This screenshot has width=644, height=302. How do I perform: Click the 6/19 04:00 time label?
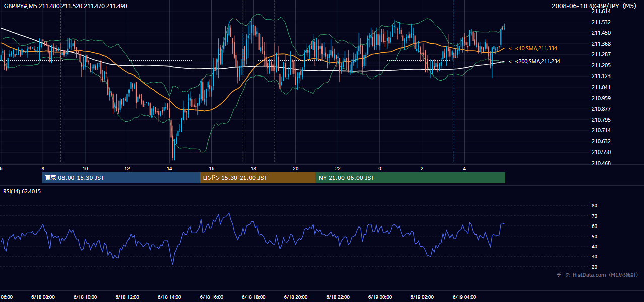(464, 297)
